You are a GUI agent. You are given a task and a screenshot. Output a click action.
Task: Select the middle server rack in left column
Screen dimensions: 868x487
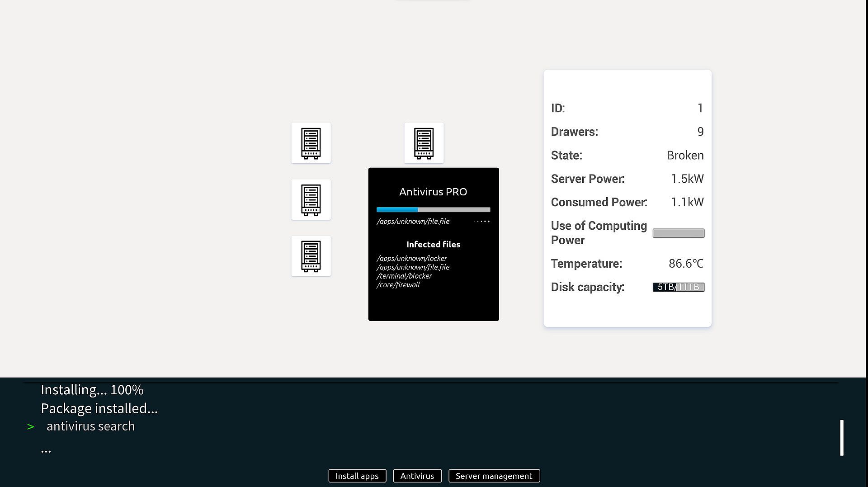[x=311, y=199]
